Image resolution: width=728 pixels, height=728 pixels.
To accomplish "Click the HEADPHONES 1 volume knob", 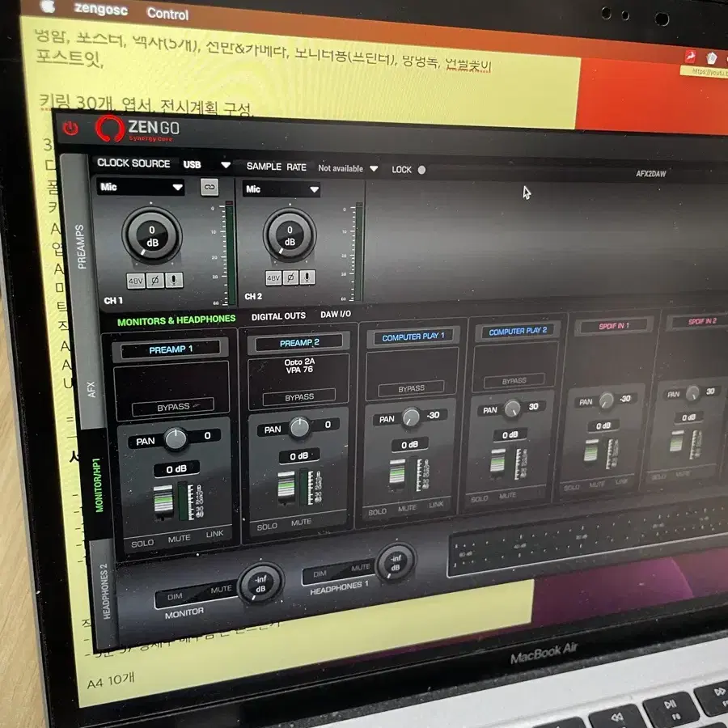I will [x=396, y=563].
